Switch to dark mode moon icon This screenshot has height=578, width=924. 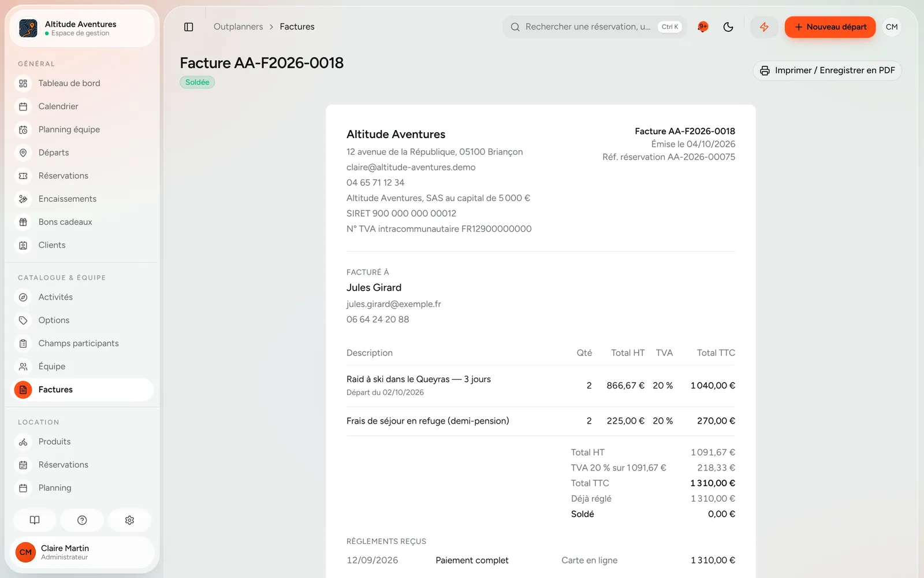click(728, 27)
